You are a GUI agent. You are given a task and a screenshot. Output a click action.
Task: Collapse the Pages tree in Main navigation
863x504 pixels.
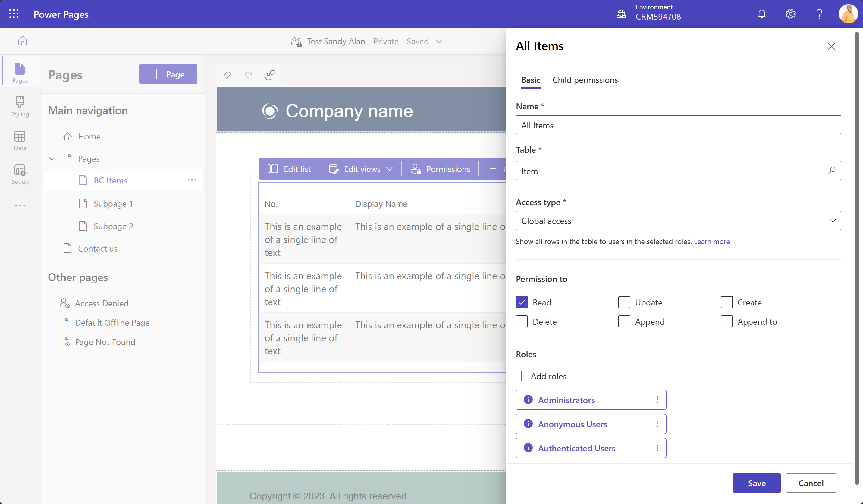click(x=52, y=158)
